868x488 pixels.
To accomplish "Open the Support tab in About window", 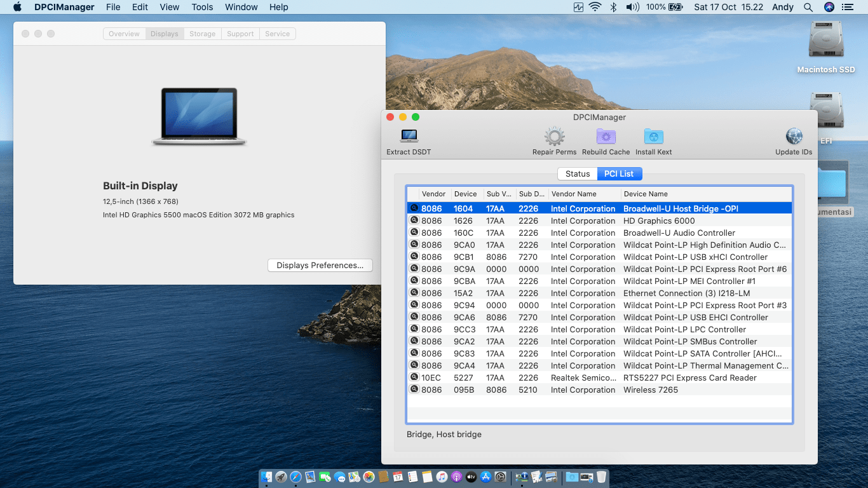I will click(240, 34).
